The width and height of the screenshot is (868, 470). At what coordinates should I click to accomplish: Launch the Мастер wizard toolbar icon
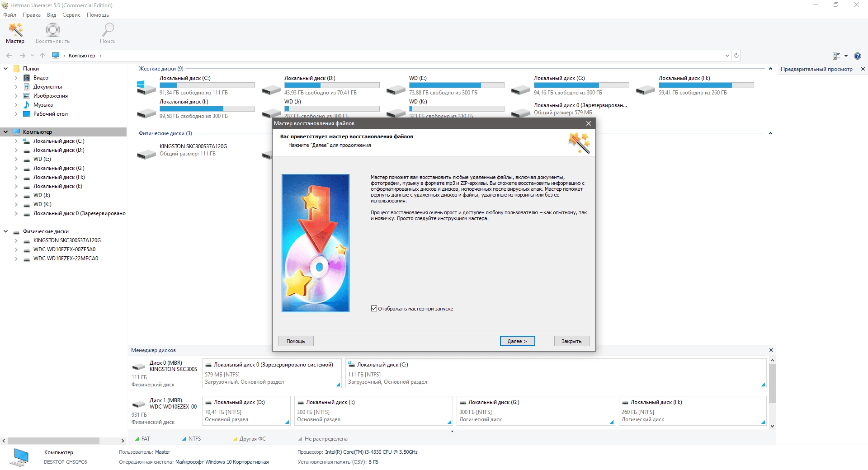pyautogui.click(x=15, y=33)
